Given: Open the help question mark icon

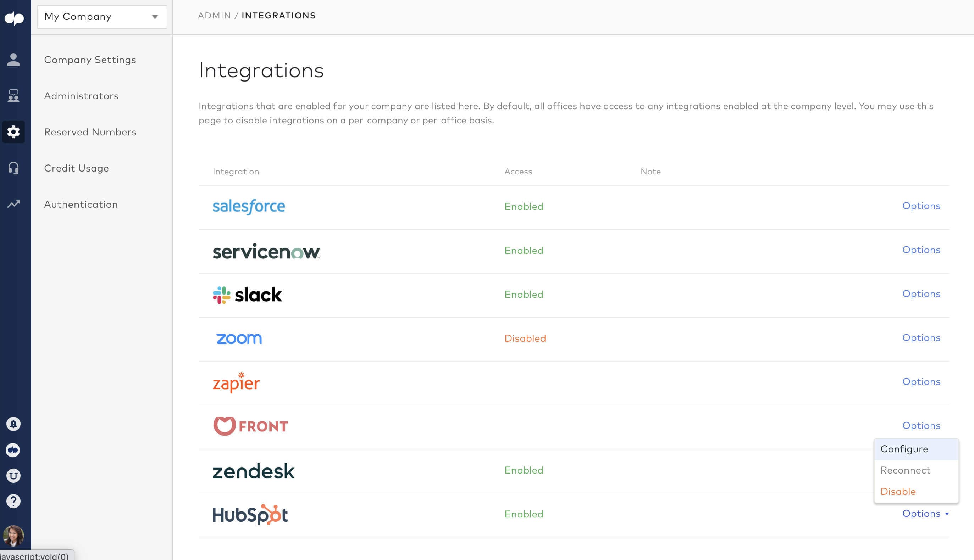Looking at the screenshot, I should coord(13,502).
